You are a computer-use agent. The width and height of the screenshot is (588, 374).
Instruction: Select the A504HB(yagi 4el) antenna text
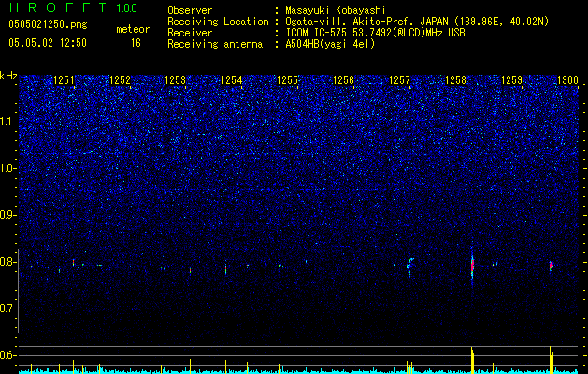[x=330, y=44]
